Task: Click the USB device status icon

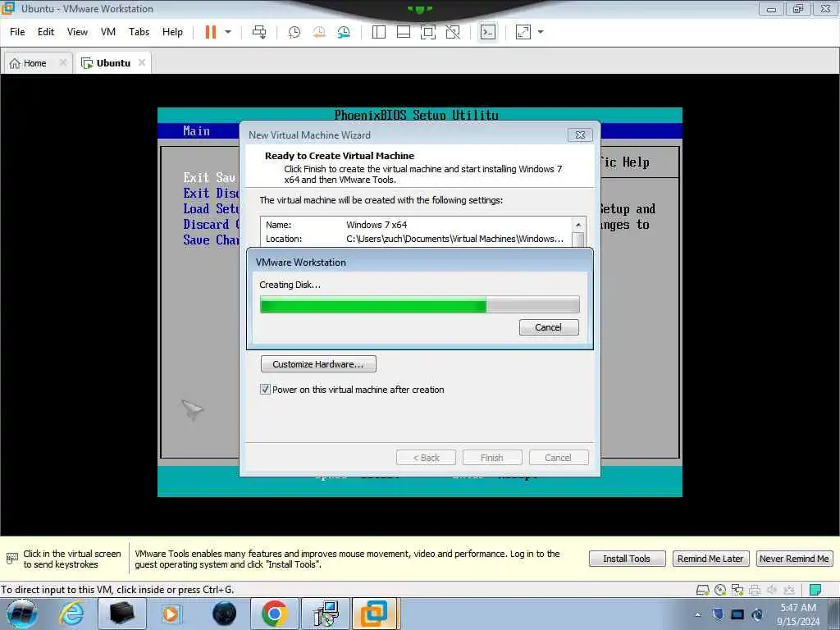Action: (x=789, y=590)
